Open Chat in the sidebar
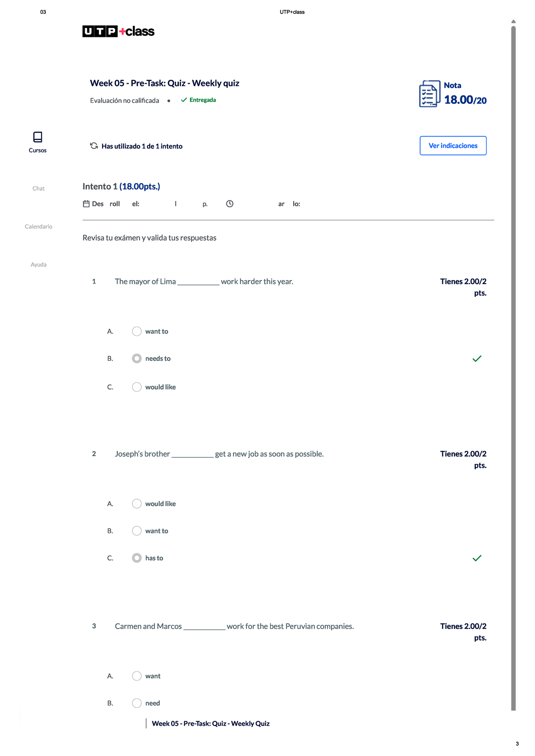Image resolution: width=535 pixels, height=756 pixels. pos(38,188)
